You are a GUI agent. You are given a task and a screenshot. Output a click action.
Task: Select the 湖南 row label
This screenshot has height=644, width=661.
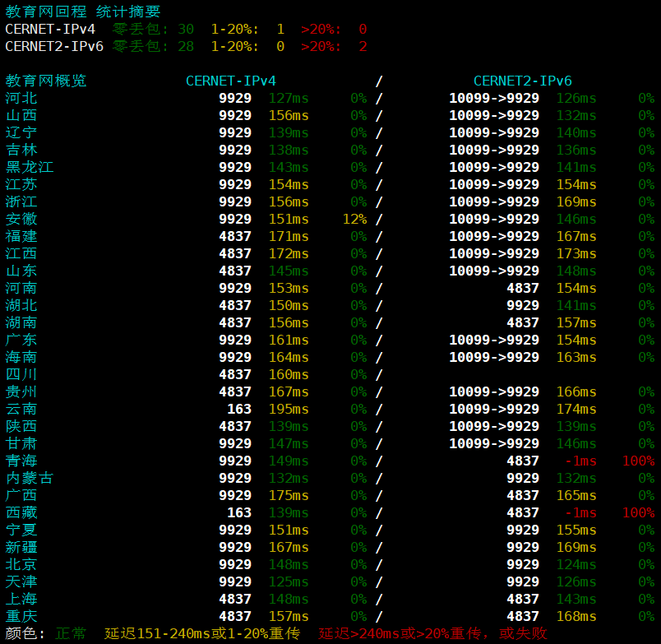tap(21, 322)
